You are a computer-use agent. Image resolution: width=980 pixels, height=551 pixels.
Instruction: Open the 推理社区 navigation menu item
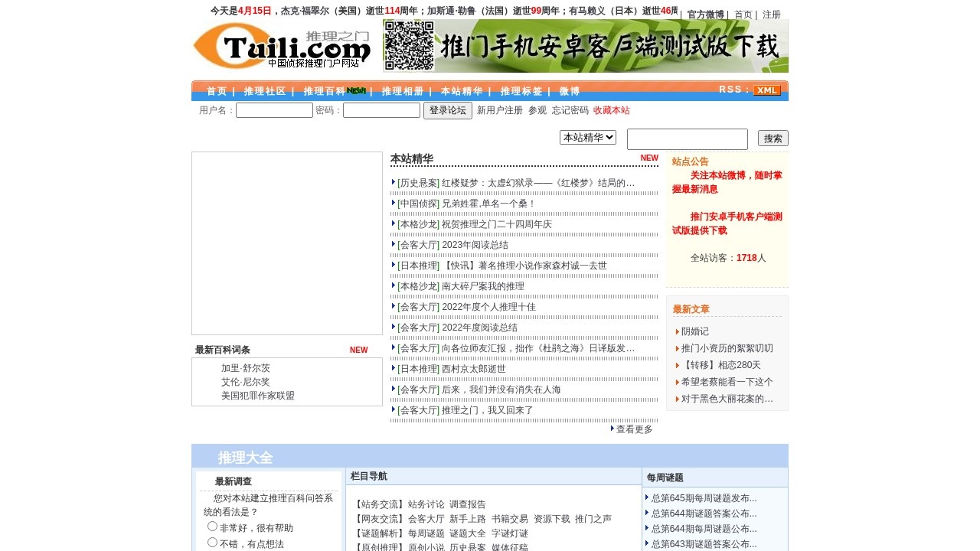264,90
